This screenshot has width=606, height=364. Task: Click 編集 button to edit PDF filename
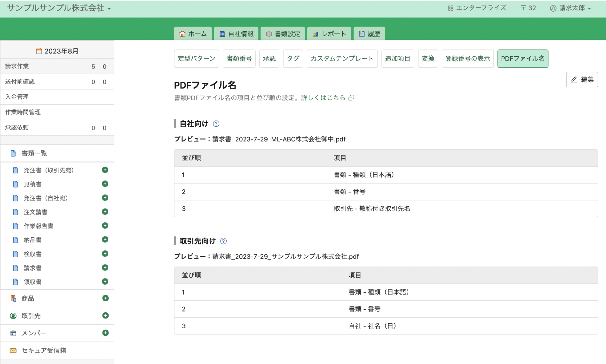(582, 80)
